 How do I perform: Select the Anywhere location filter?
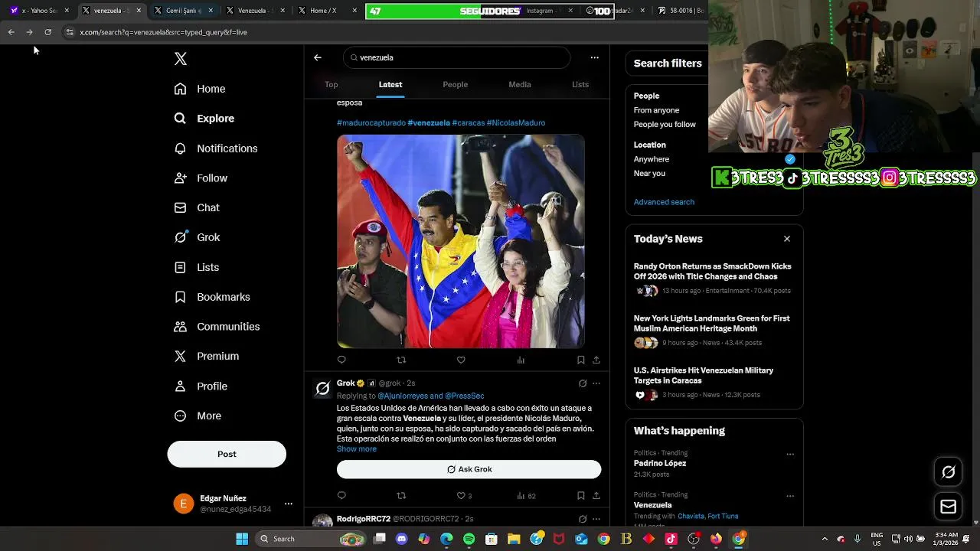click(652, 159)
